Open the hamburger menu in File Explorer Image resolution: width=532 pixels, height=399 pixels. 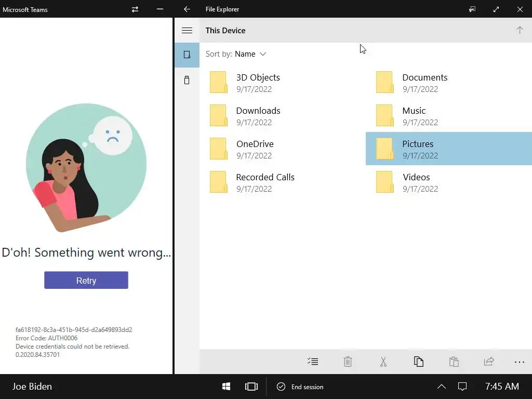[x=187, y=30]
